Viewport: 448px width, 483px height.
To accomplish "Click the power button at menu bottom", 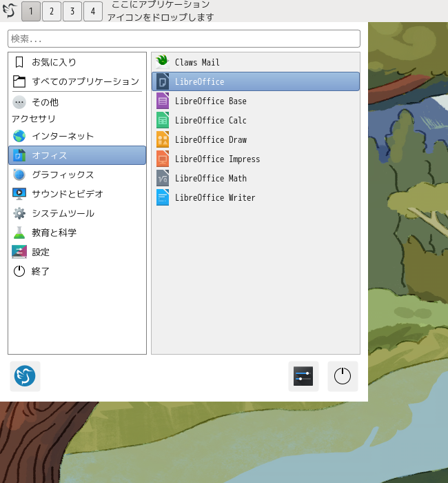I will coord(343,376).
